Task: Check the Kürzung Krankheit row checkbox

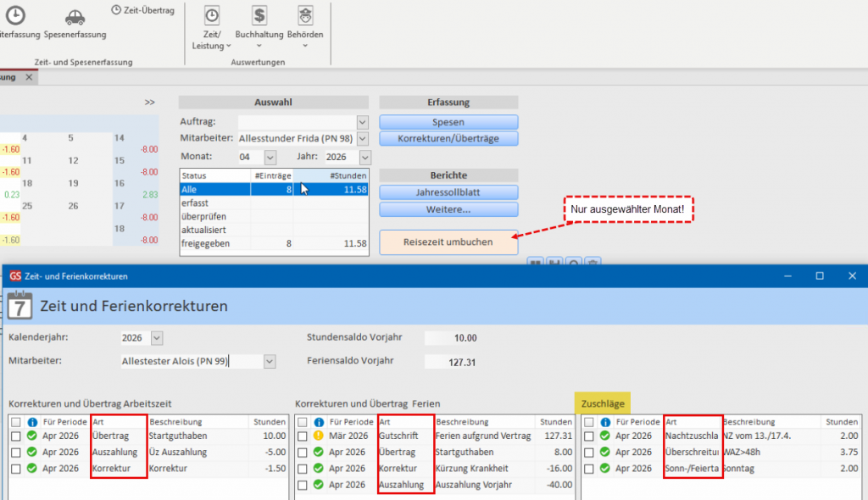Action: pos(303,469)
